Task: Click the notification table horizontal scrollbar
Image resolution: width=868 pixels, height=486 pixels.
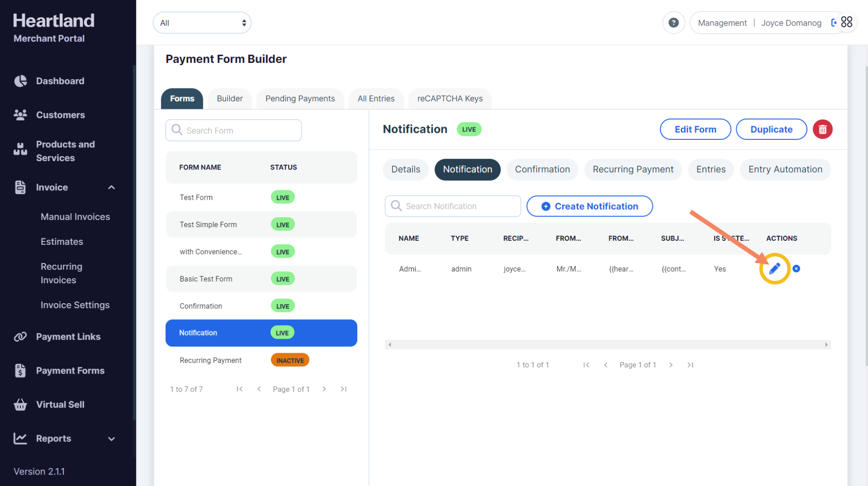Action: (608, 345)
